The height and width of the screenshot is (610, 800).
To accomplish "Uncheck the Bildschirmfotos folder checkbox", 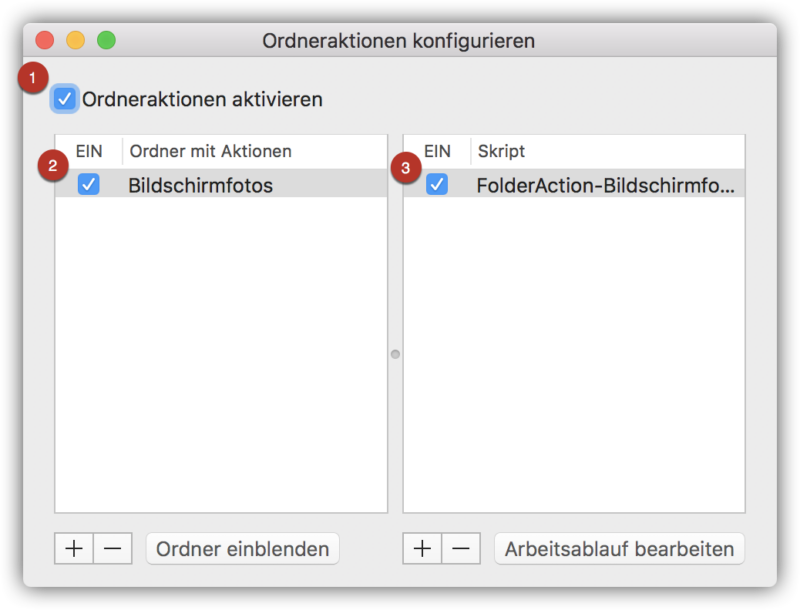I will tap(89, 184).
